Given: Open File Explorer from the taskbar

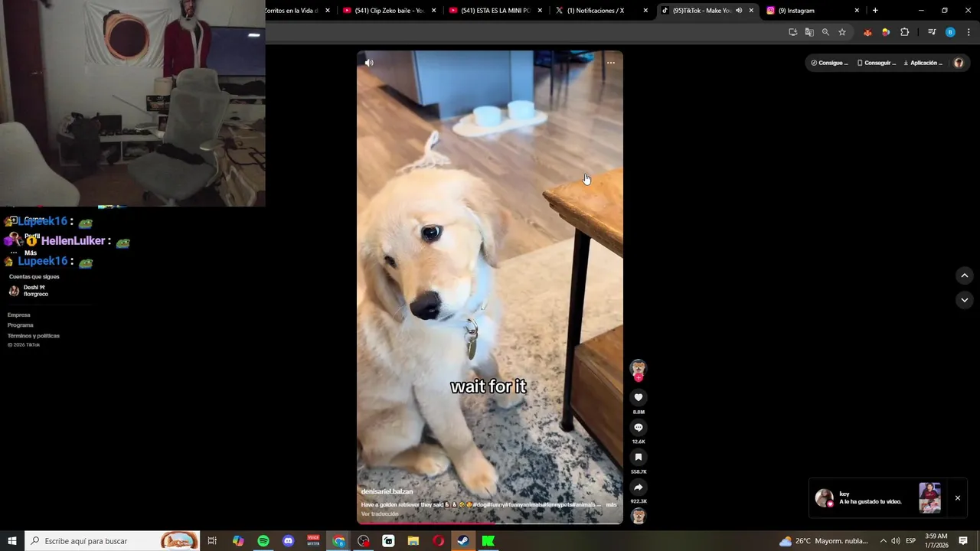Looking at the screenshot, I should pyautogui.click(x=413, y=541).
